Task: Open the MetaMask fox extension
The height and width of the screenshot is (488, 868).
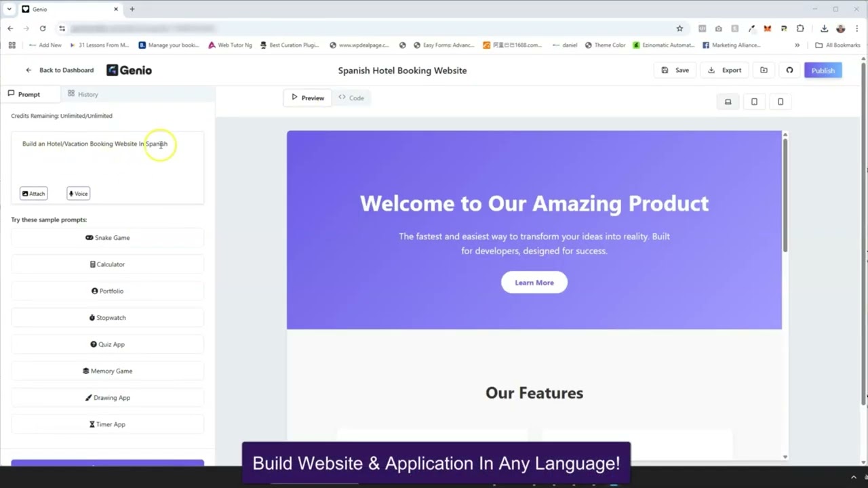Action: 768,28
